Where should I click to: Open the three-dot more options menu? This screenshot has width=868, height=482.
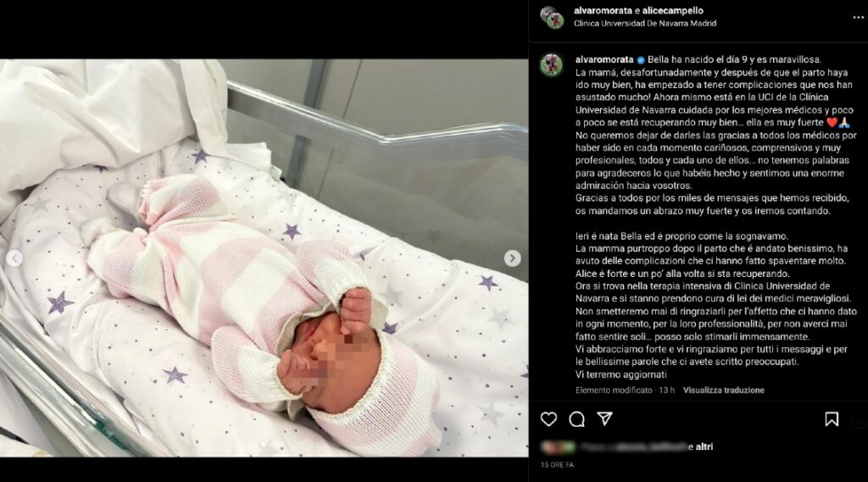coord(858,18)
